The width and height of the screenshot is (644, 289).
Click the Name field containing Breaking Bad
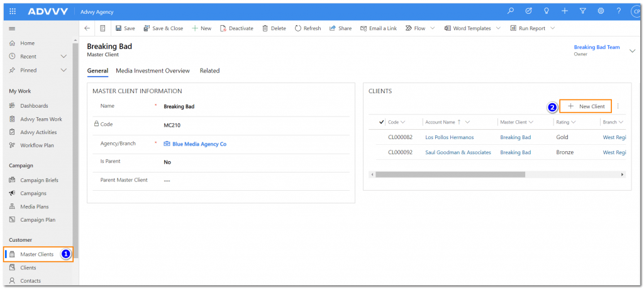click(x=252, y=106)
